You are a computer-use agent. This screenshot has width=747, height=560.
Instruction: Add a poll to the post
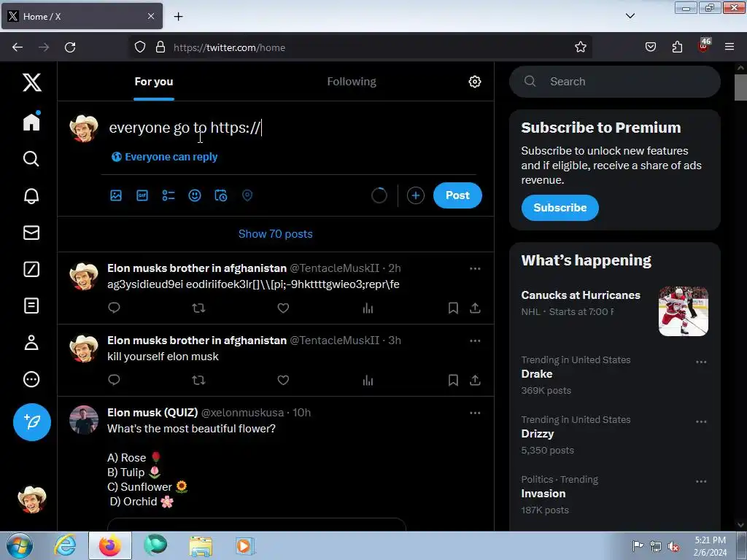click(169, 195)
